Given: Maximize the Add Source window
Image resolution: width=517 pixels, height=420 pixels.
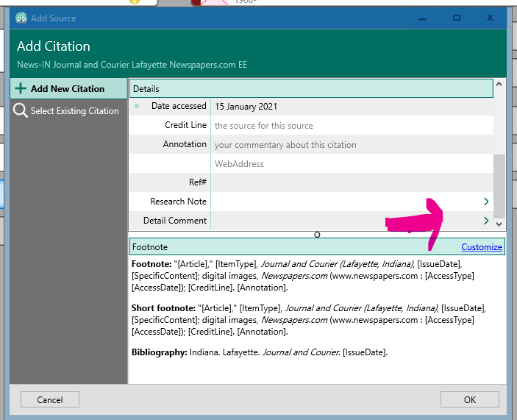Looking at the screenshot, I should [457, 18].
